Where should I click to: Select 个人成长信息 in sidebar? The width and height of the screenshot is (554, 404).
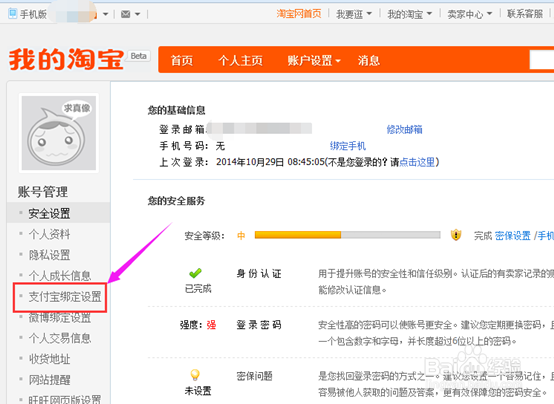click(x=60, y=275)
